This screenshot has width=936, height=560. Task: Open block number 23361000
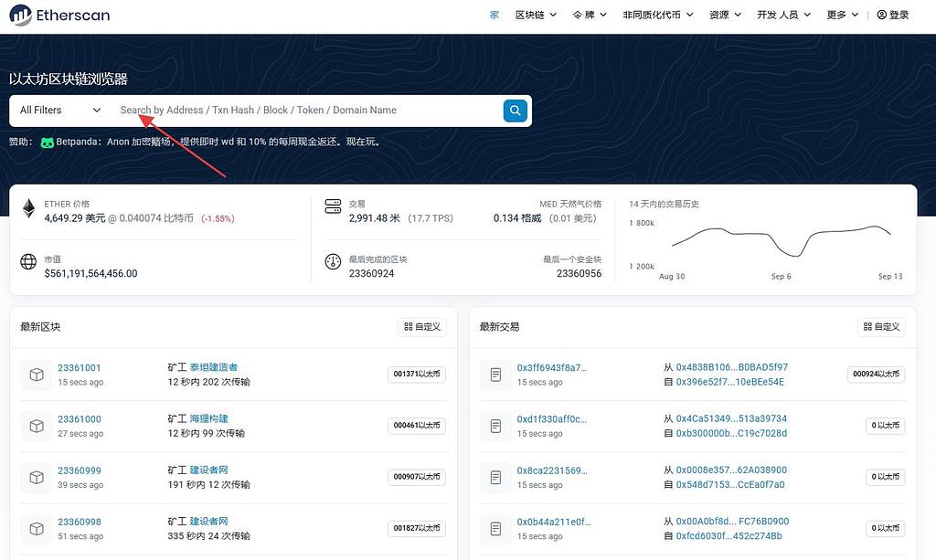[80, 419]
